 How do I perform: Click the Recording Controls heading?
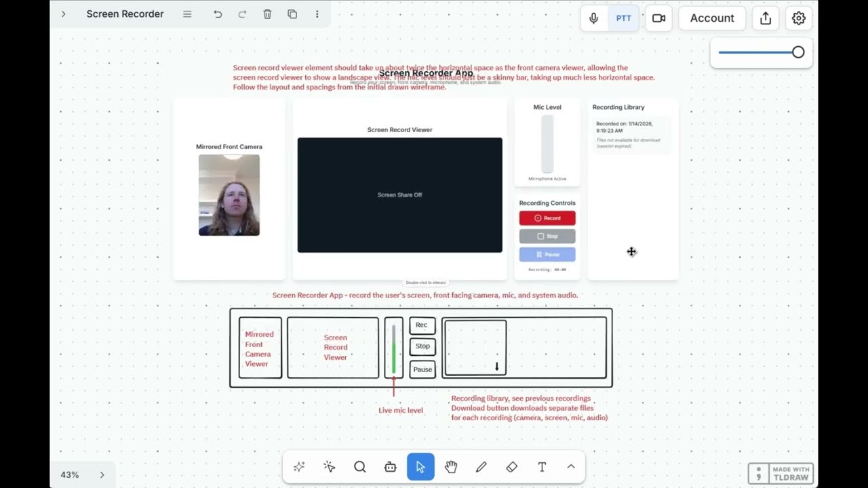pyautogui.click(x=547, y=203)
